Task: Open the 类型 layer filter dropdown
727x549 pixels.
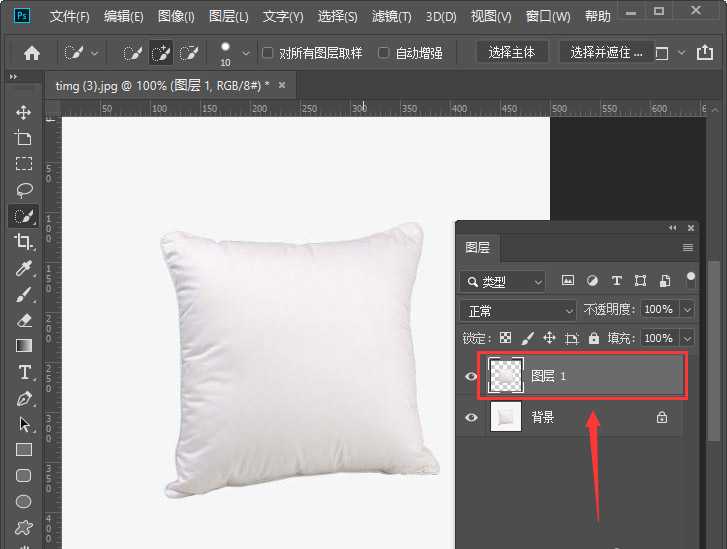Action: [503, 281]
